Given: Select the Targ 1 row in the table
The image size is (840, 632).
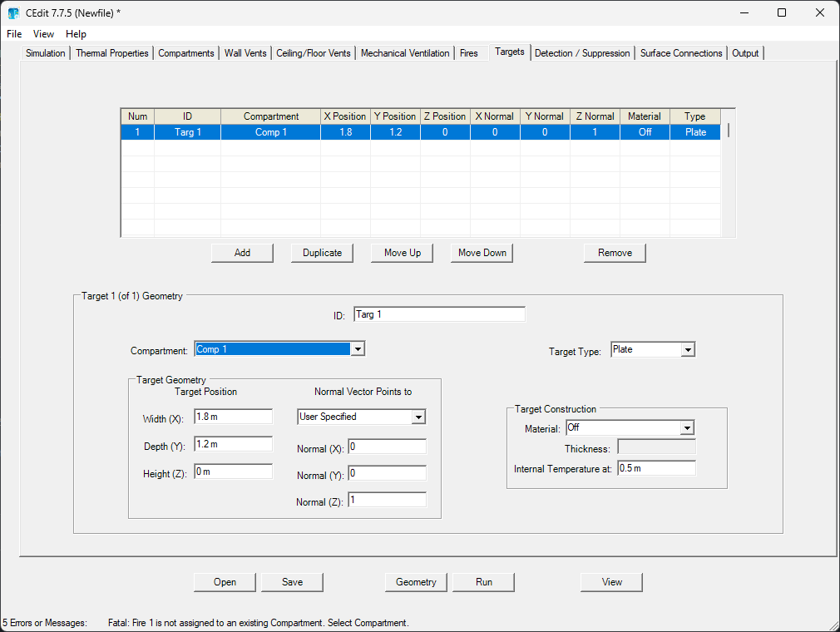Looking at the screenshot, I should click(188, 132).
